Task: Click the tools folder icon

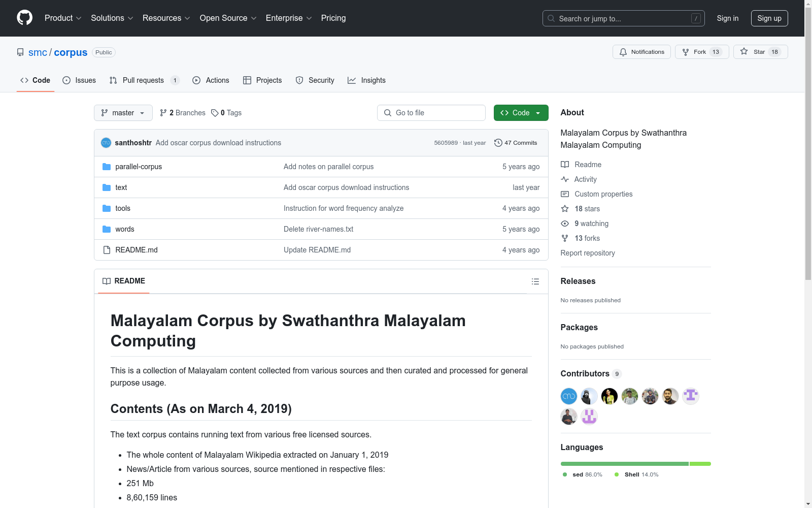Action: pos(107,208)
